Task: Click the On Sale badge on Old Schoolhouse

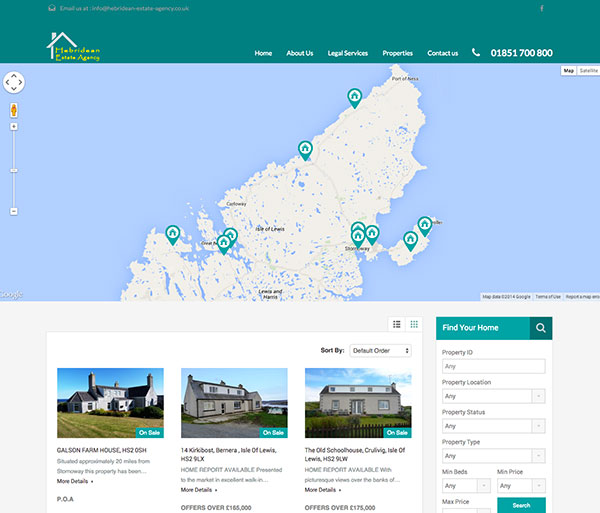Action: coord(397,433)
